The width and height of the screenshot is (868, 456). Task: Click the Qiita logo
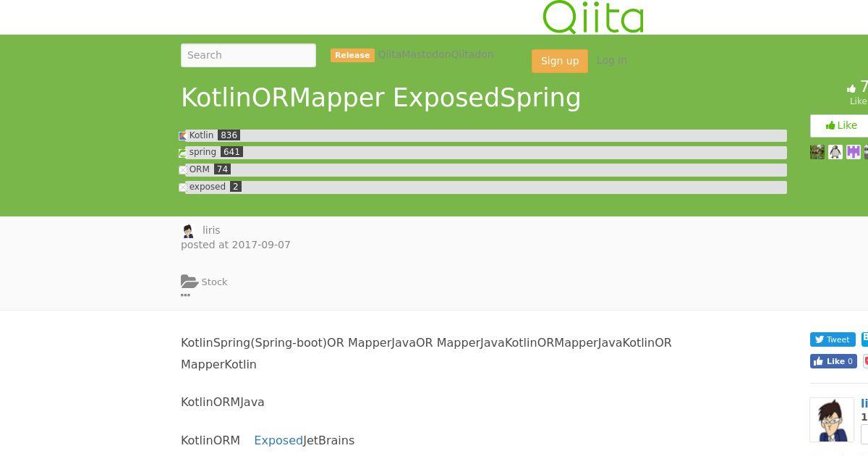tap(592, 17)
